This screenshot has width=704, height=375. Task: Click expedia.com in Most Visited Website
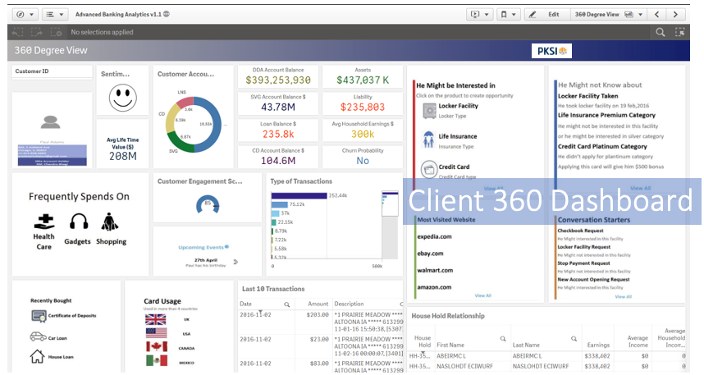coord(434,237)
